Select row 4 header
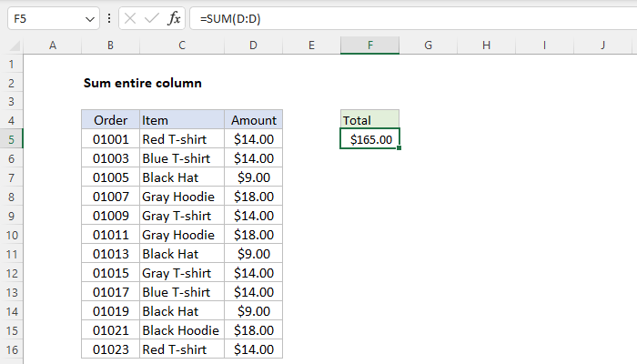 pos(12,120)
